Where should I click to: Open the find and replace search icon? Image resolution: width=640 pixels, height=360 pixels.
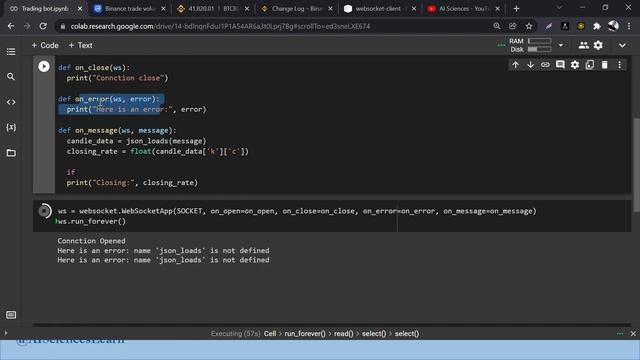click(11, 77)
